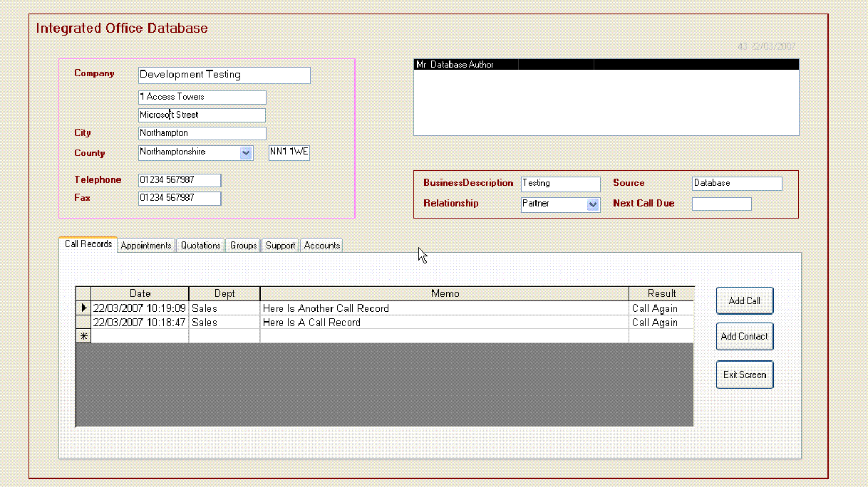Go to the Support tab
Screen dimensions: 868x487
(x=280, y=246)
